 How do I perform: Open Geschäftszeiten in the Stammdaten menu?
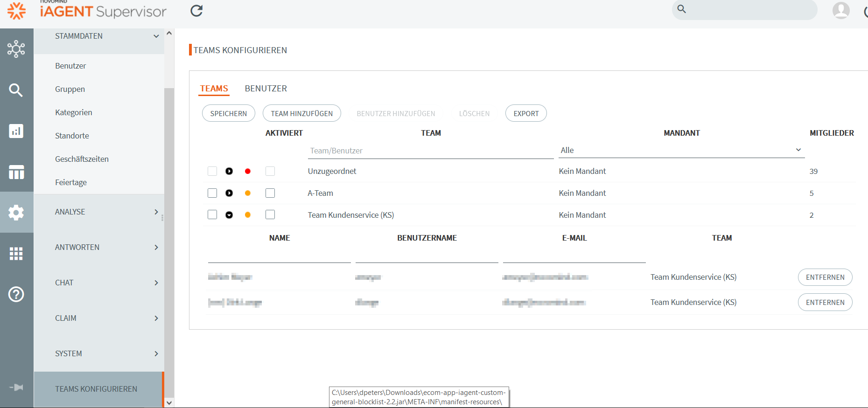click(x=82, y=159)
